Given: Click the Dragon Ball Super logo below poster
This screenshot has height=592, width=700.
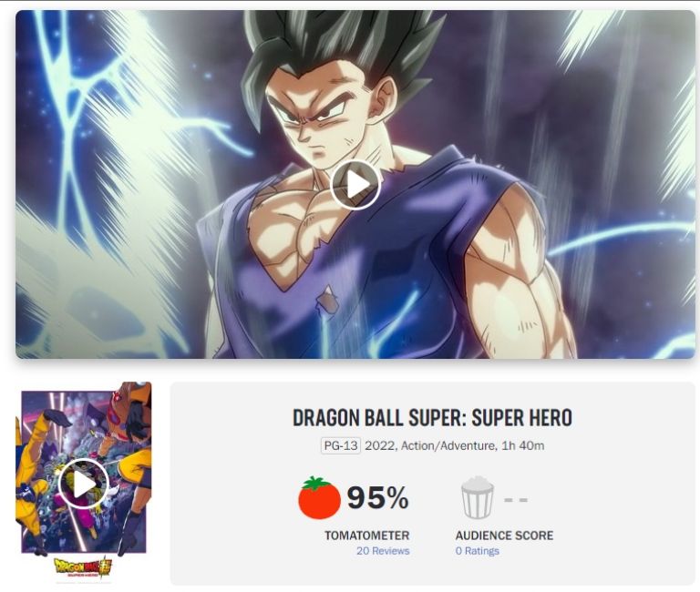Looking at the screenshot, I should 83,568.
